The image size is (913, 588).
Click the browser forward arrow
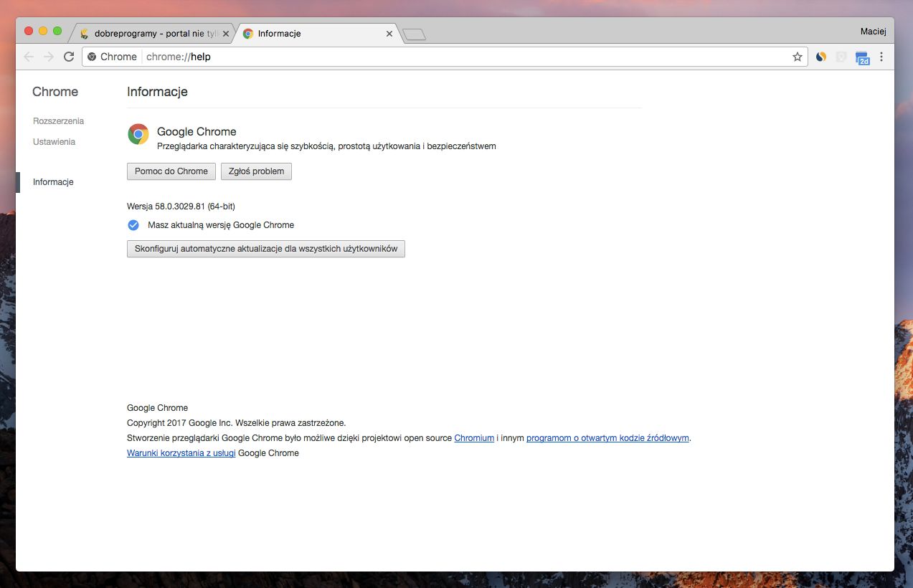(x=49, y=57)
